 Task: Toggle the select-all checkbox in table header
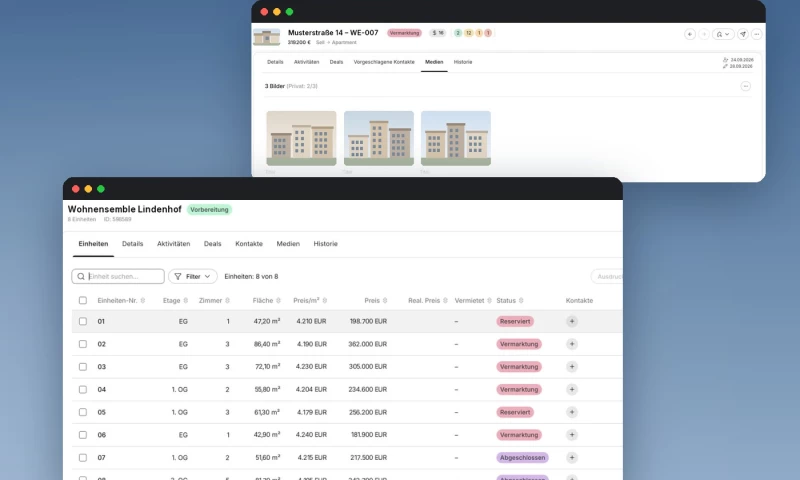point(83,300)
